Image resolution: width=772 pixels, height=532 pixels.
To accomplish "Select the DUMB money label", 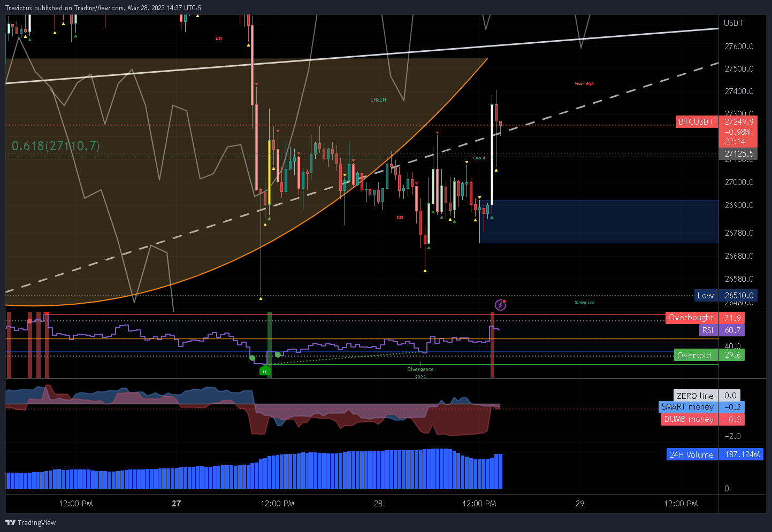I will 689,420.
